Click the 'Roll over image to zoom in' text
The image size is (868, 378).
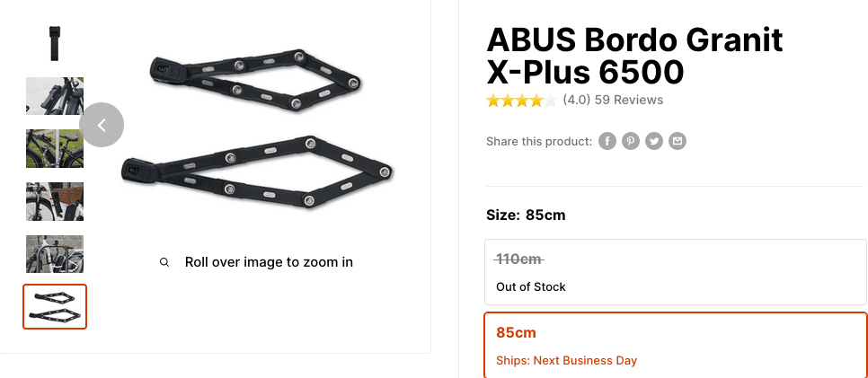coord(269,262)
